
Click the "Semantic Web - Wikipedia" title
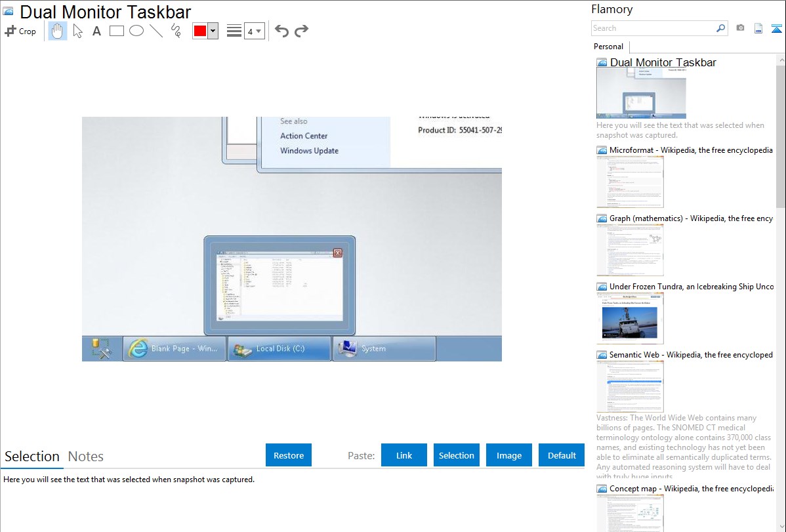[x=692, y=354]
